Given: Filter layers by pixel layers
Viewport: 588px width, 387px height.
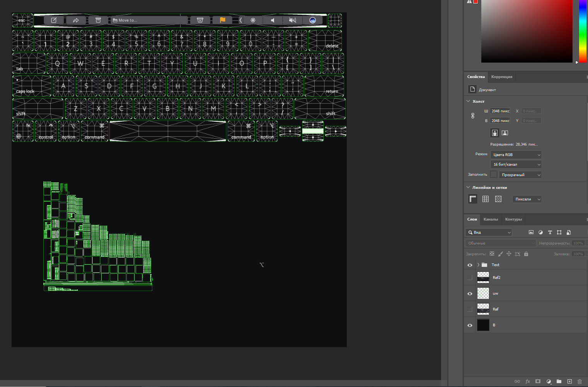Looking at the screenshot, I should [531, 233].
